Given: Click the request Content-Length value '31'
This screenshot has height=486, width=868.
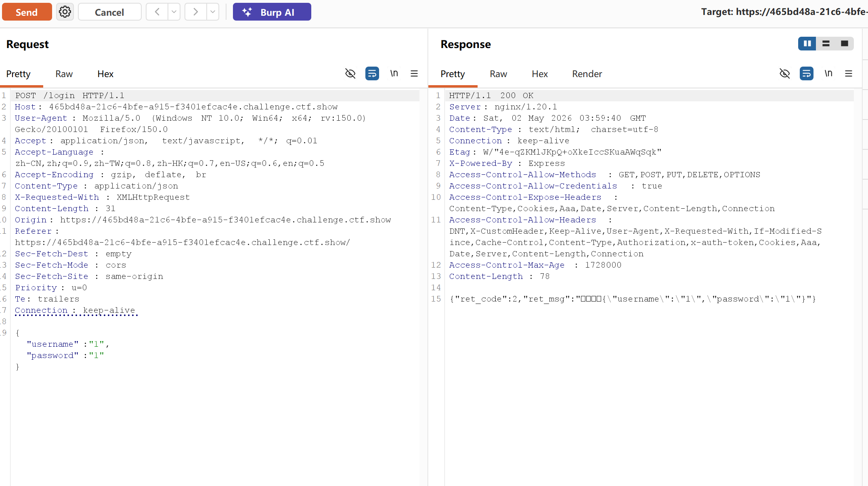Looking at the screenshot, I should (111, 209).
